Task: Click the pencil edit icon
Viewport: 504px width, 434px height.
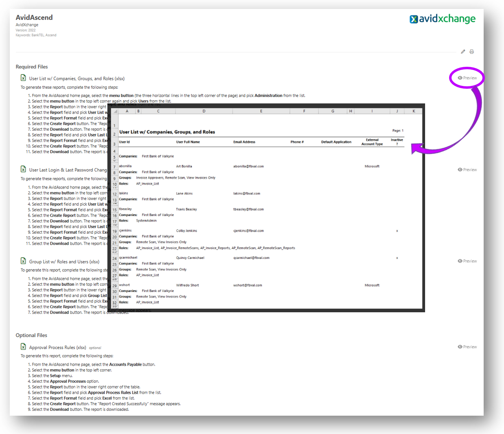Action: (x=463, y=52)
